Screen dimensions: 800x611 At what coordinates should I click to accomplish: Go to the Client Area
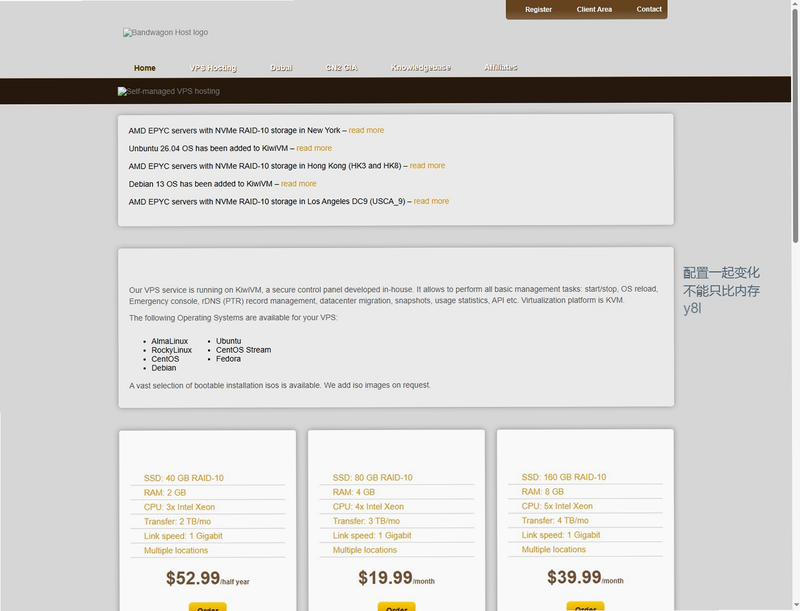tap(594, 9)
